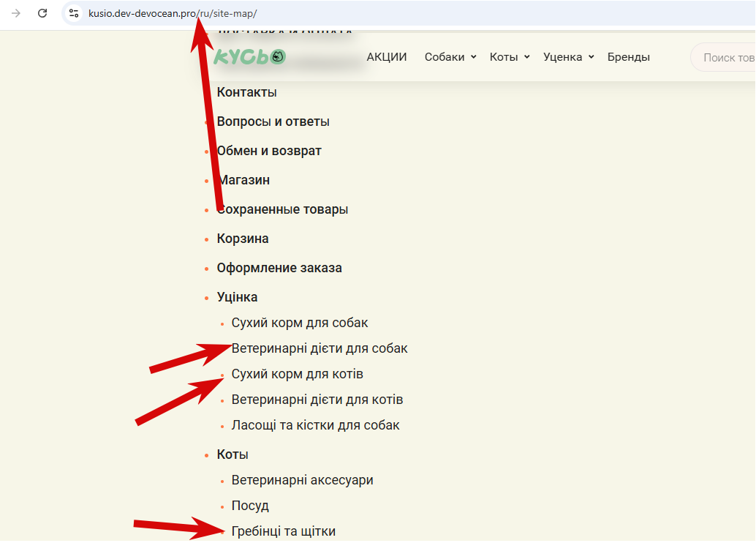Reload the page with refresh icon

click(x=42, y=13)
